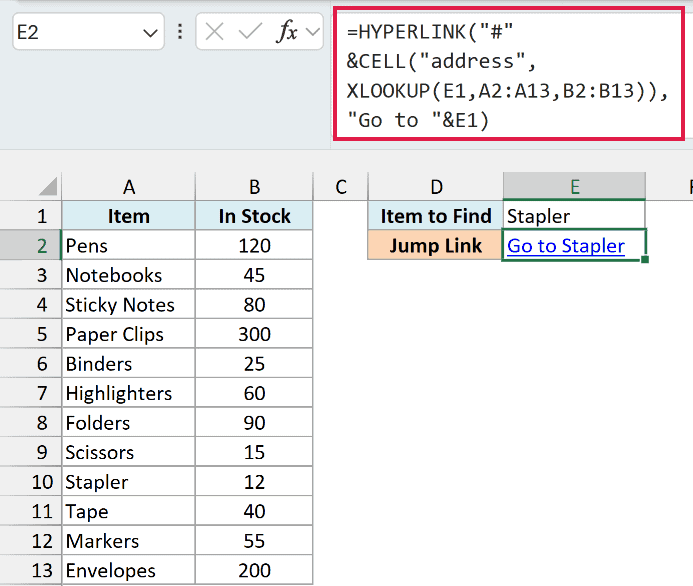
Task: Select the Pens cell
Action: point(129,245)
